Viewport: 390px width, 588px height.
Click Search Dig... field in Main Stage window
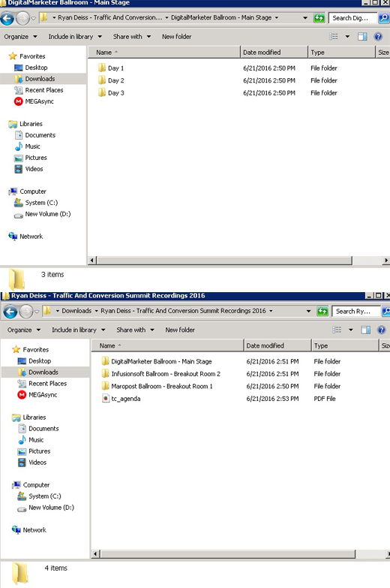[x=352, y=17]
